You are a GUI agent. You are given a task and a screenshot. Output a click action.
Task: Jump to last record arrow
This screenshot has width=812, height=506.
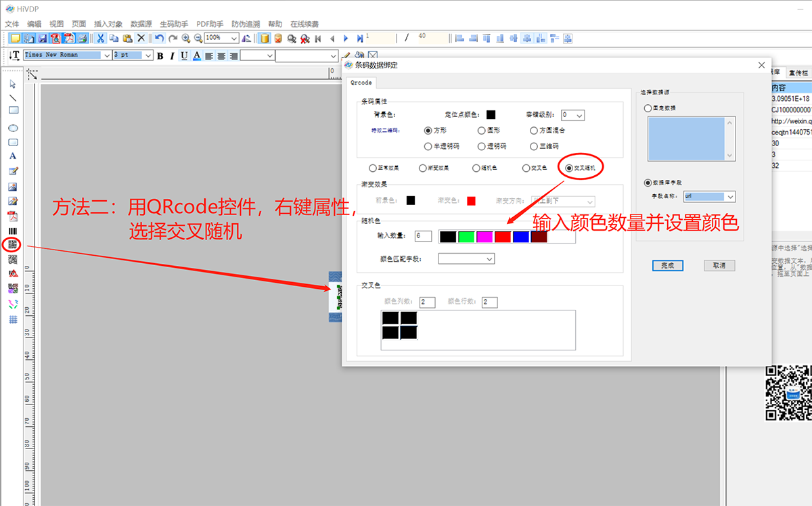pyautogui.click(x=359, y=39)
